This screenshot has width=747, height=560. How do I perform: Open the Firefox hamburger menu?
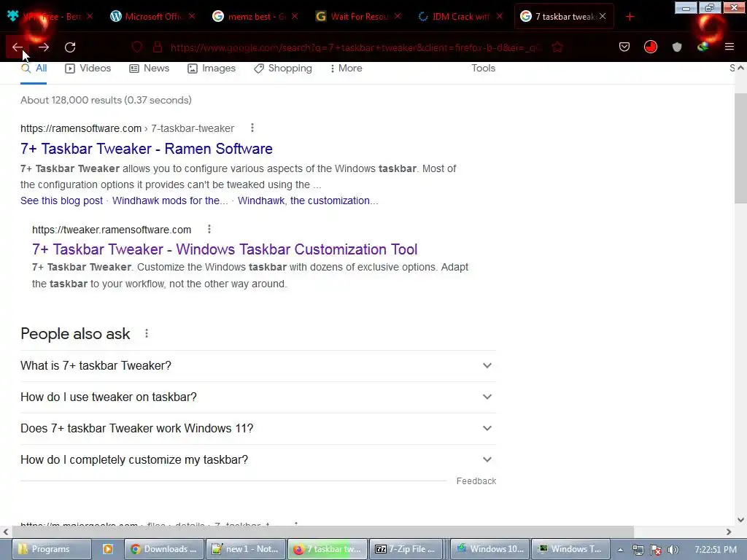pyautogui.click(x=729, y=47)
